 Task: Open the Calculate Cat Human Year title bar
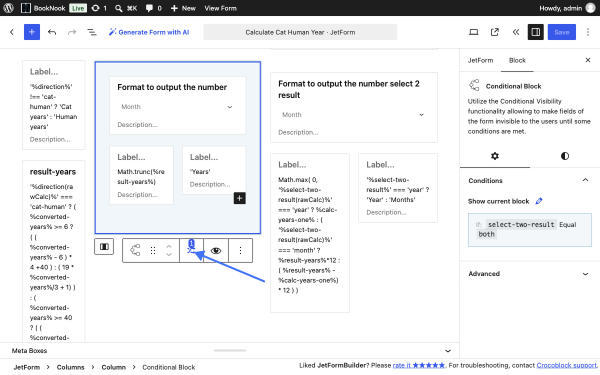coord(300,32)
